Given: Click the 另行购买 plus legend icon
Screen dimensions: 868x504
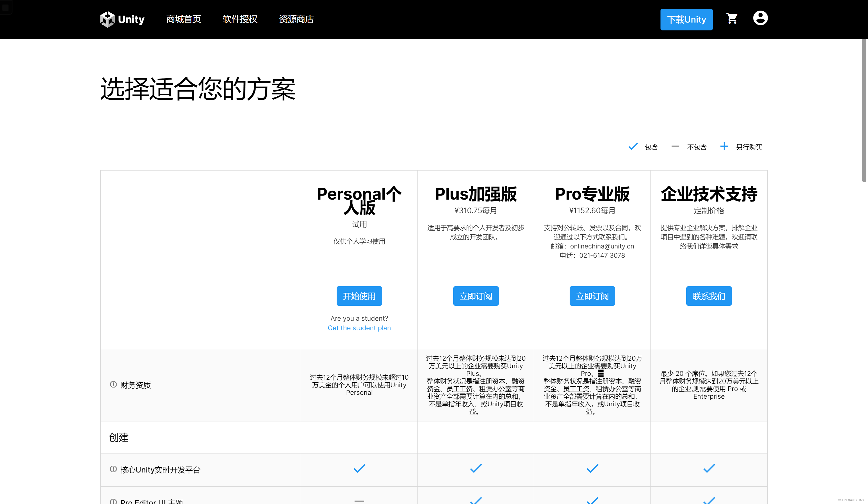Looking at the screenshot, I should coord(724,147).
